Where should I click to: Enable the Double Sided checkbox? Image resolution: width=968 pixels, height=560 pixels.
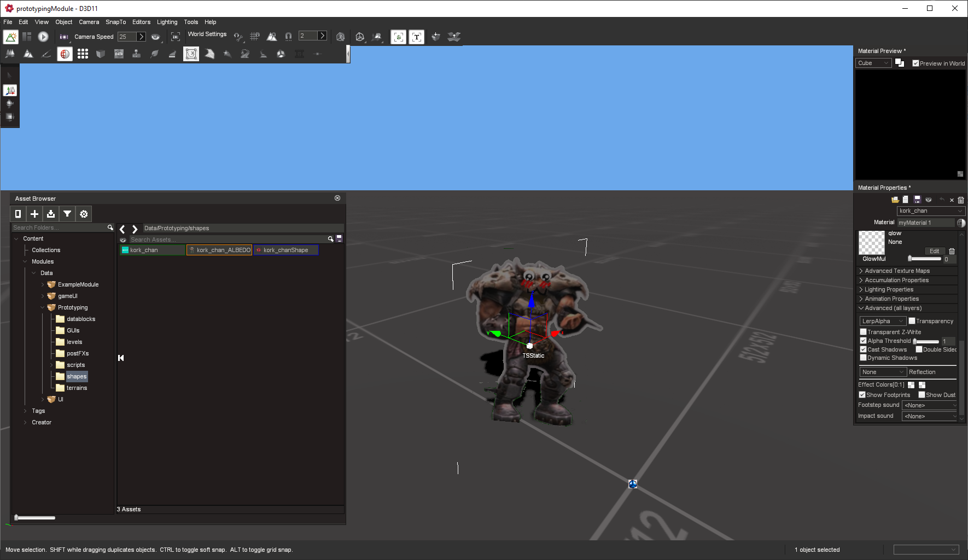pyautogui.click(x=919, y=349)
